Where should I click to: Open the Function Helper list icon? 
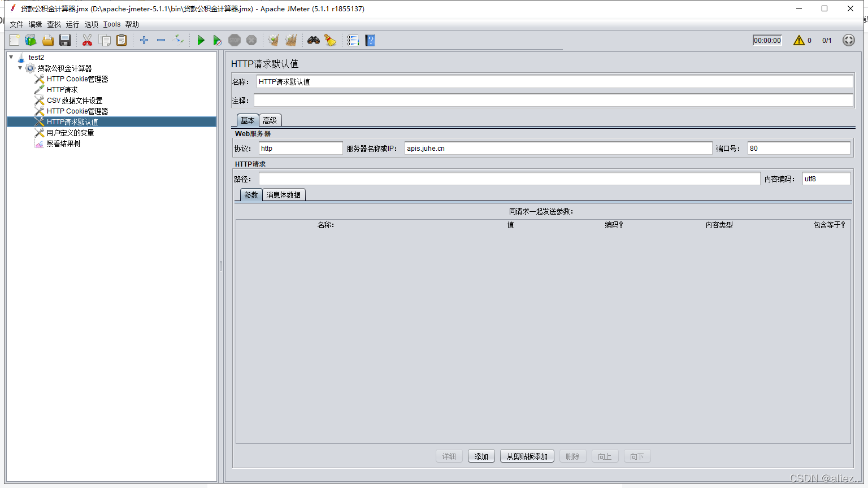pos(353,40)
